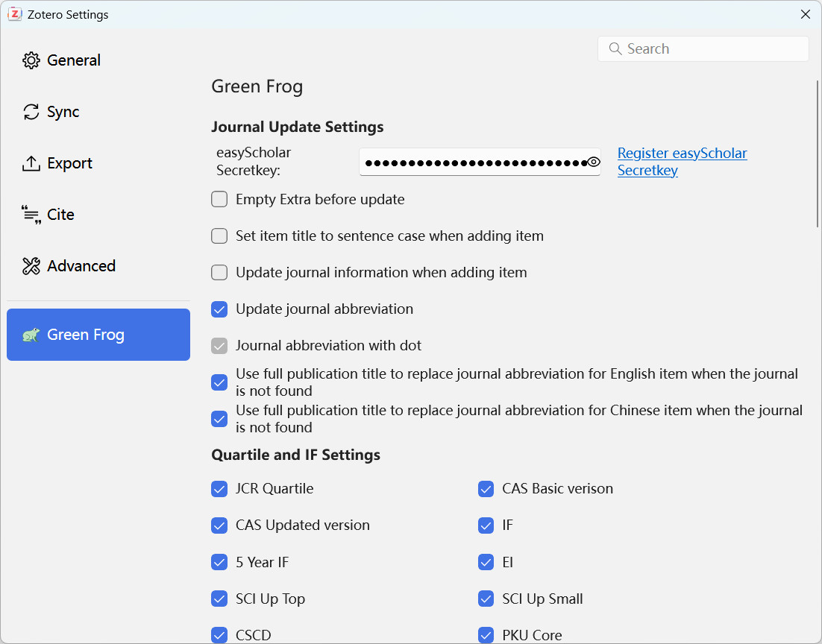The image size is (822, 644).
Task: Toggle Journal abbreviation with dot
Action: [219, 346]
